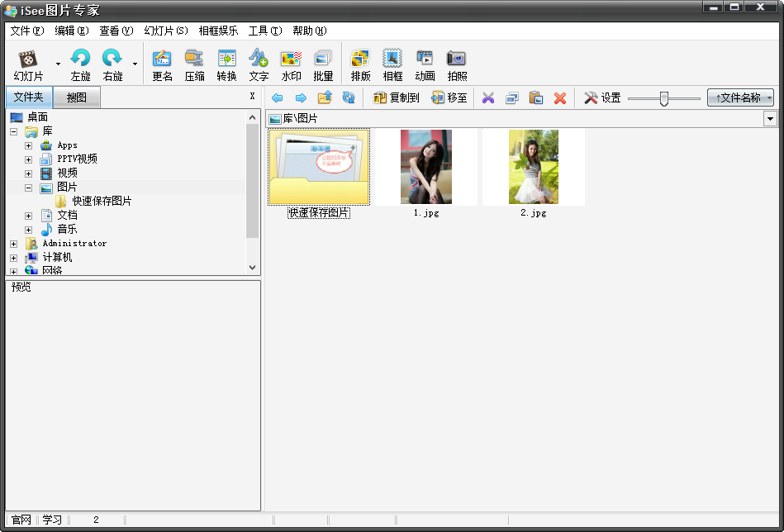This screenshot has height=532, width=784.
Task: Open the 文件(F) menu
Action: [27, 31]
